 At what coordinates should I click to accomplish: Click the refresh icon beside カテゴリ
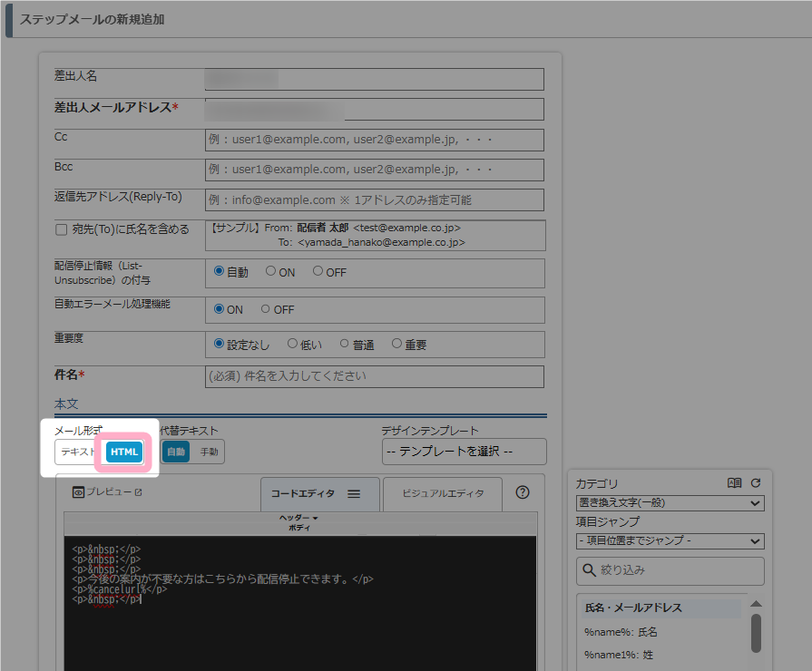coord(755,483)
